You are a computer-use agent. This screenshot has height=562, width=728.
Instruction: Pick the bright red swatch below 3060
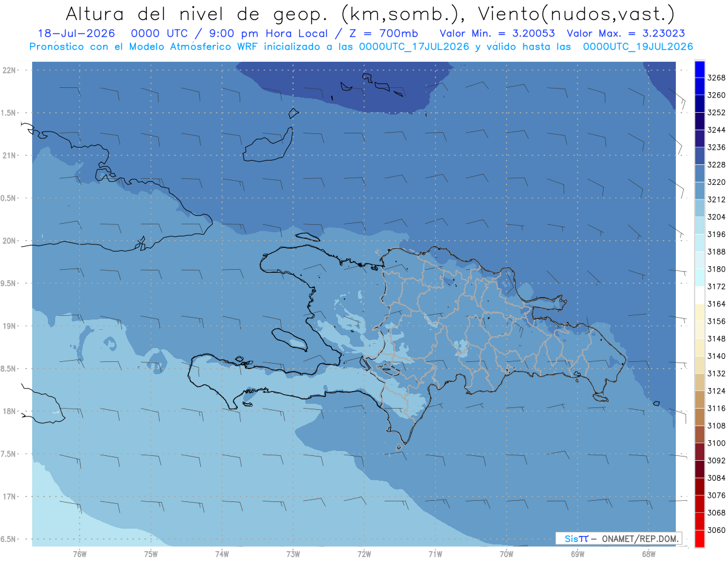(699, 538)
